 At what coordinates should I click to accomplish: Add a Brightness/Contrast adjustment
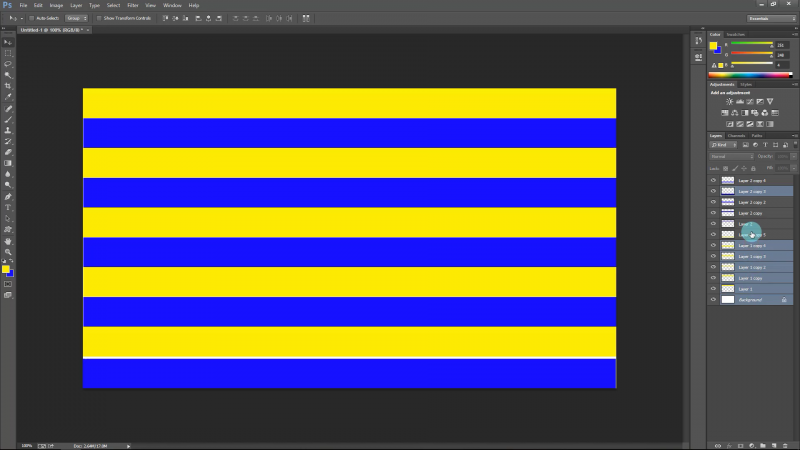click(730, 102)
